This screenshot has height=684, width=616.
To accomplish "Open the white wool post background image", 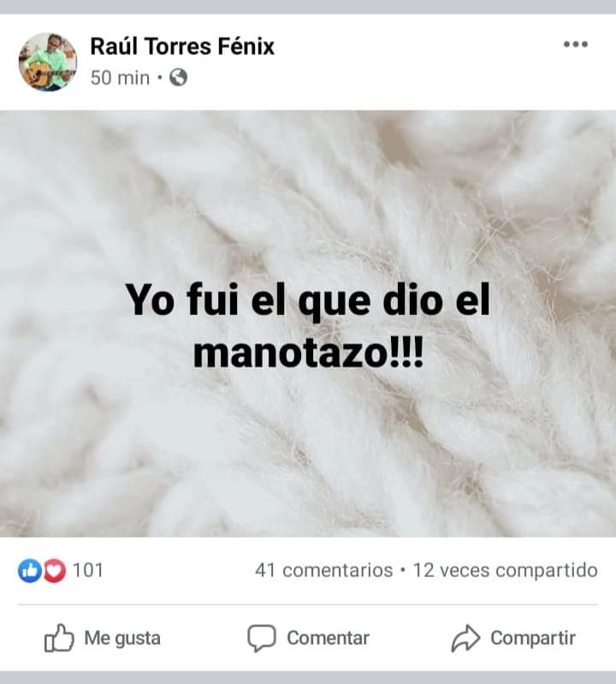I will point(308,324).
